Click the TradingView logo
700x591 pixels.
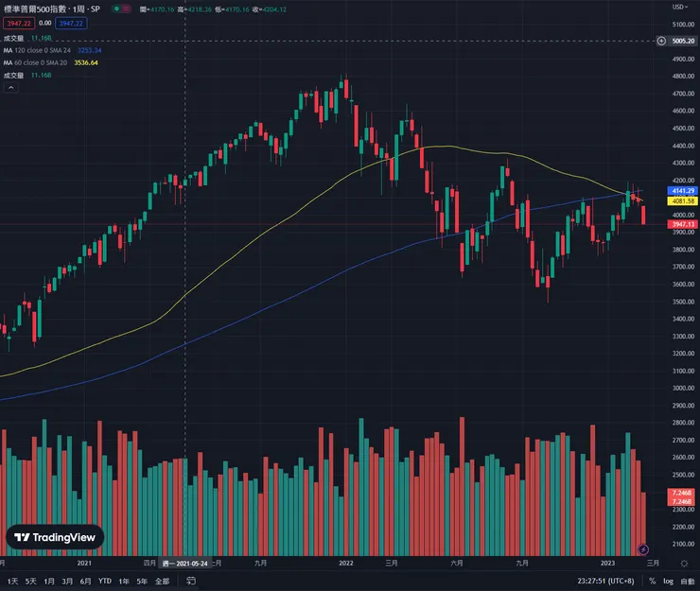(55, 537)
